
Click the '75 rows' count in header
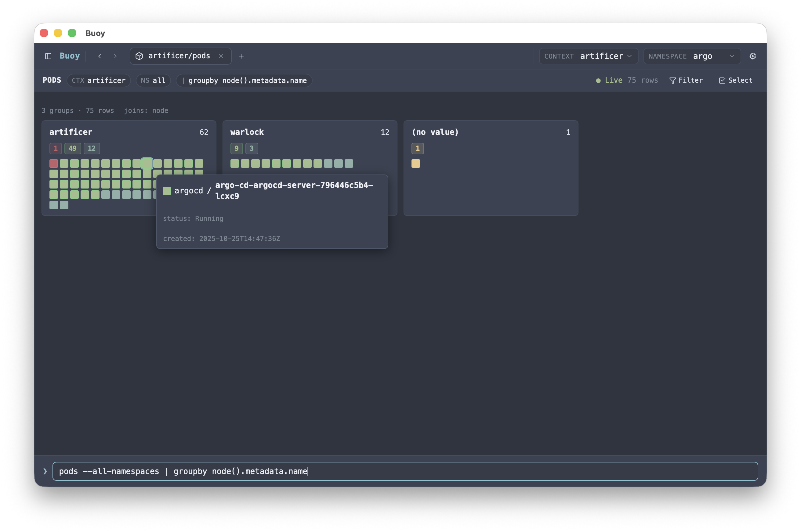point(643,81)
